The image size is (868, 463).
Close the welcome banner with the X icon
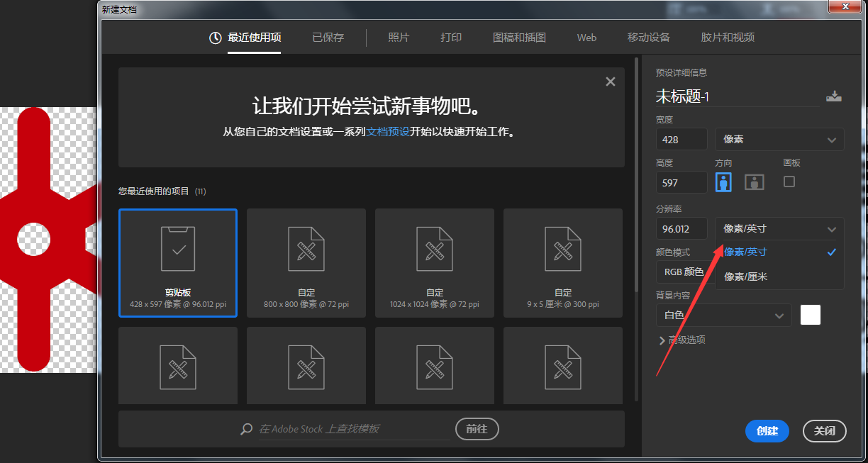[610, 82]
